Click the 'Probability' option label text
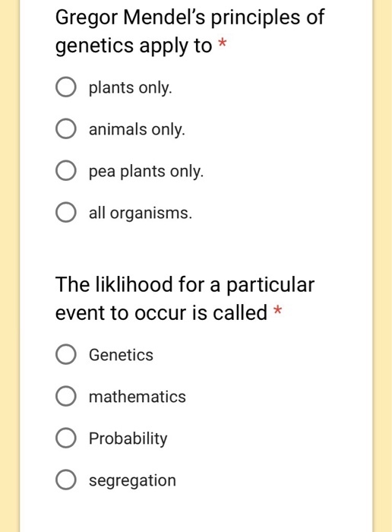This screenshot has width=392, height=532. (128, 439)
